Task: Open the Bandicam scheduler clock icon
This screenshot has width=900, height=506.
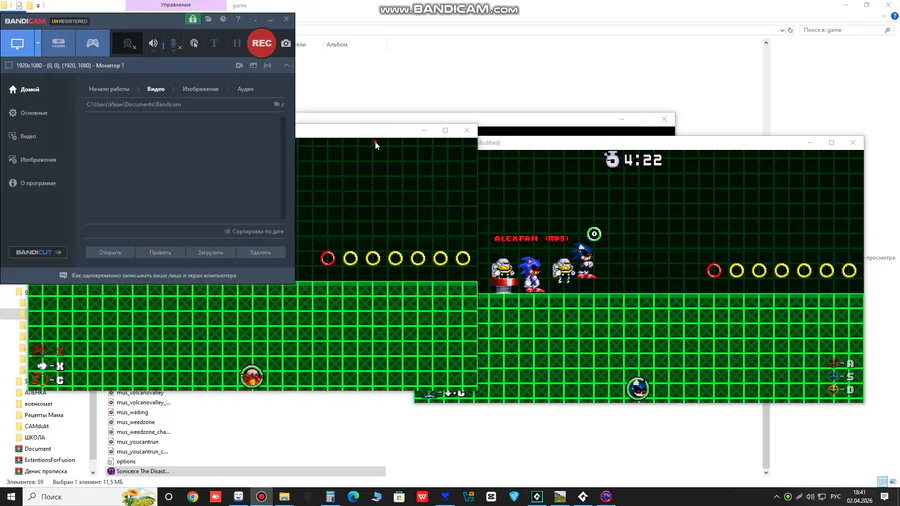Action: [x=223, y=20]
